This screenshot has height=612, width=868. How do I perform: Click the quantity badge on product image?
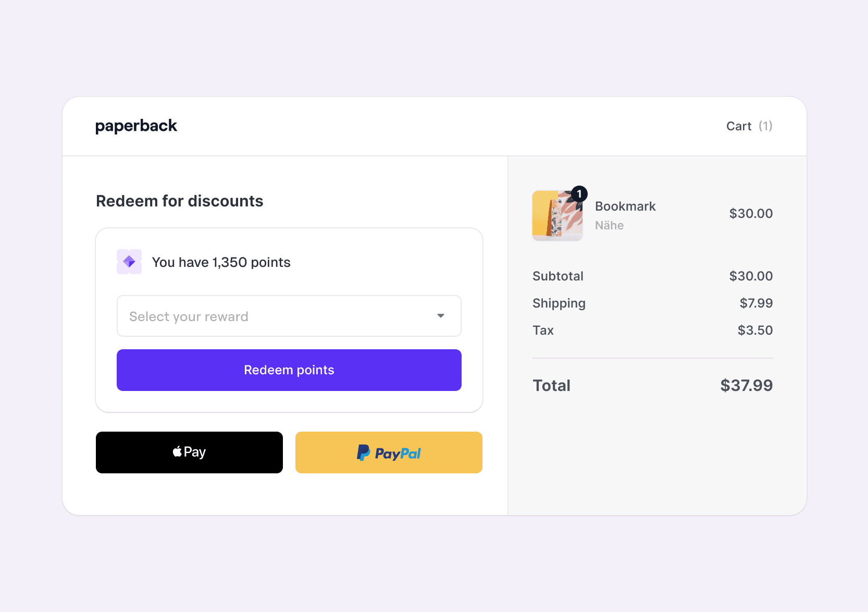pyautogui.click(x=579, y=194)
